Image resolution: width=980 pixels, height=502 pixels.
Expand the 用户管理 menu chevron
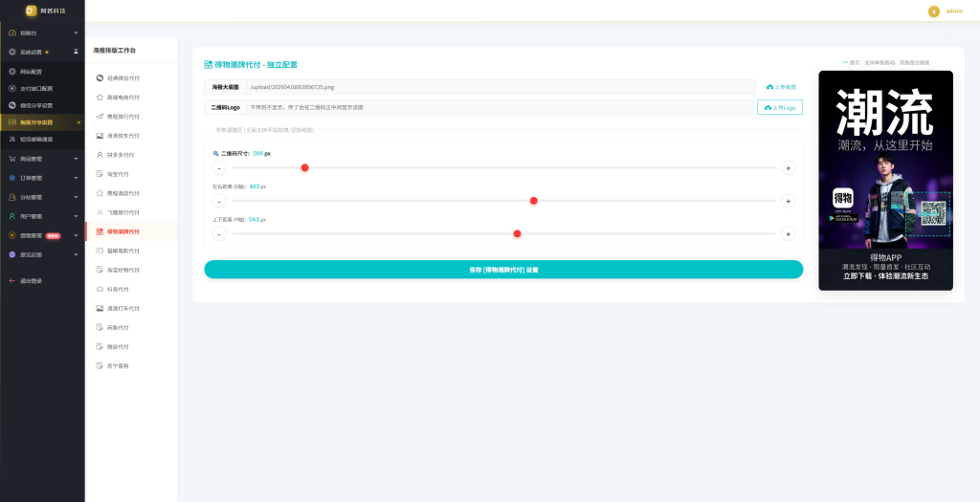tap(76, 217)
